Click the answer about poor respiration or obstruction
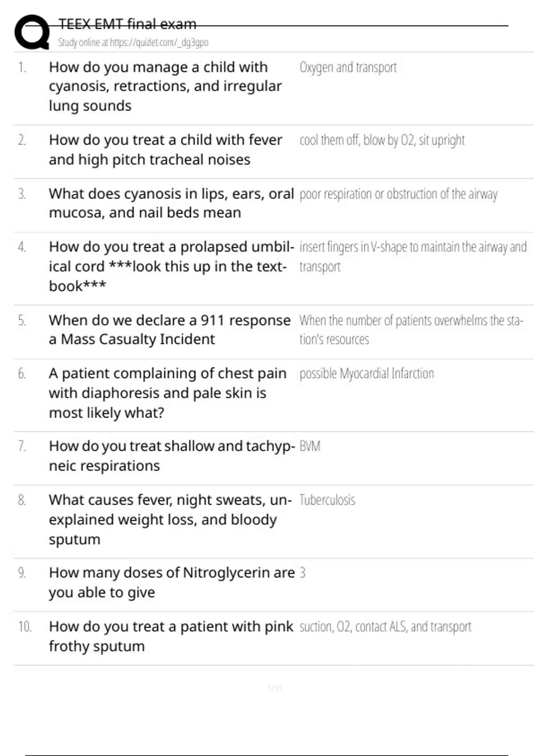The width and height of the screenshot is (534, 756). tap(398, 194)
